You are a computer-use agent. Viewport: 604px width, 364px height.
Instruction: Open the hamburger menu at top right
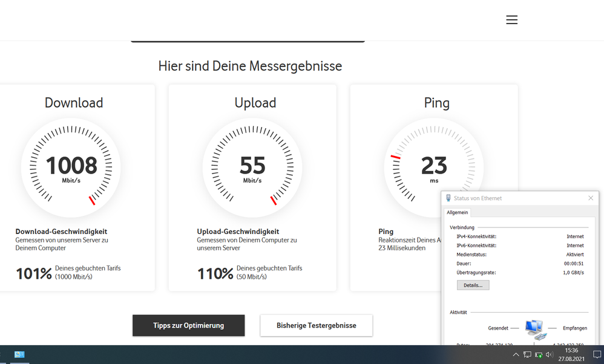(511, 19)
